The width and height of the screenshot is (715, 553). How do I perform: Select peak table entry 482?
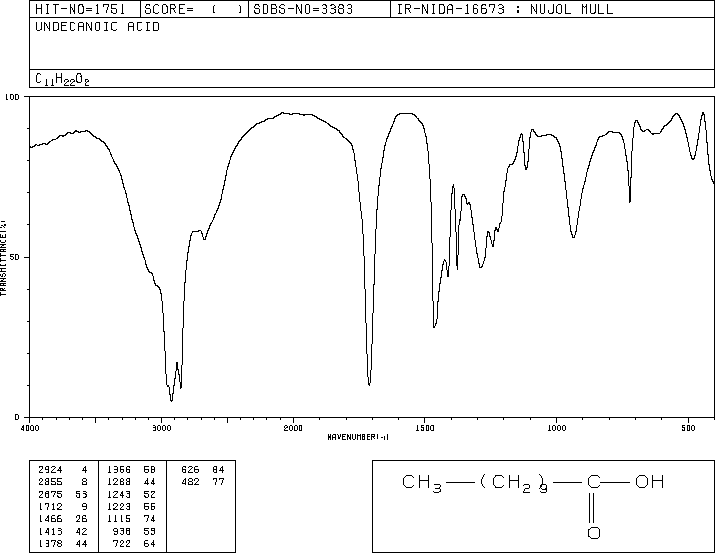coord(191,482)
